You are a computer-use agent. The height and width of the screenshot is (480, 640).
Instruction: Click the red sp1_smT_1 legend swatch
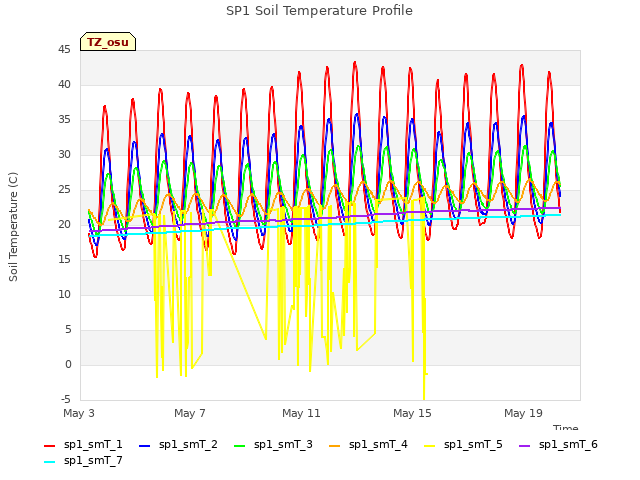click(49, 446)
